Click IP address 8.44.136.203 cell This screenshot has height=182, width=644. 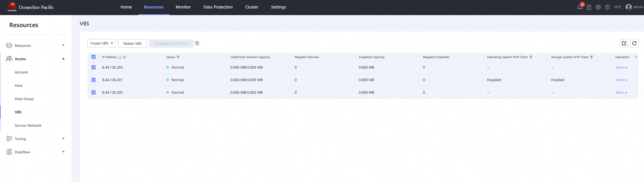tap(112, 67)
